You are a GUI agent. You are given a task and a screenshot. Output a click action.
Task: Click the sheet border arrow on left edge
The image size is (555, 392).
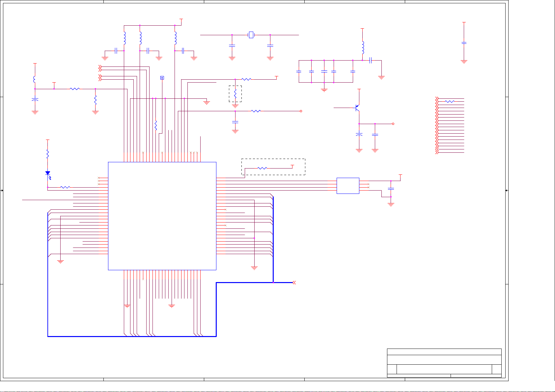click(2, 191)
